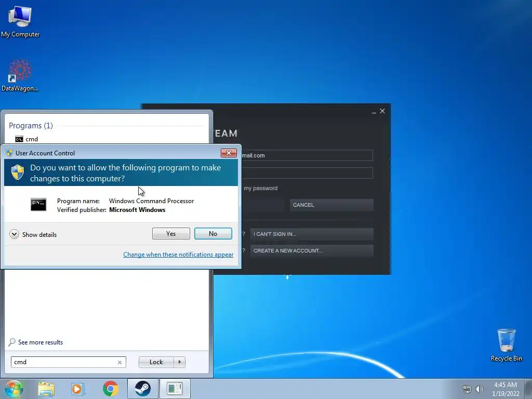The height and width of the screenshot is (399, 532).
Task: Click CREATE A NEW ACCOUNT in Steam
Action: point(312,251)
